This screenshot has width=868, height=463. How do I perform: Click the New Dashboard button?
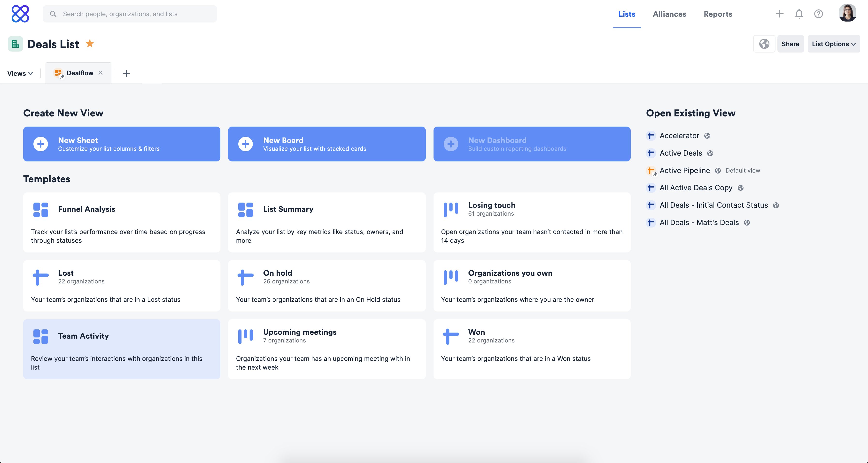532,144
